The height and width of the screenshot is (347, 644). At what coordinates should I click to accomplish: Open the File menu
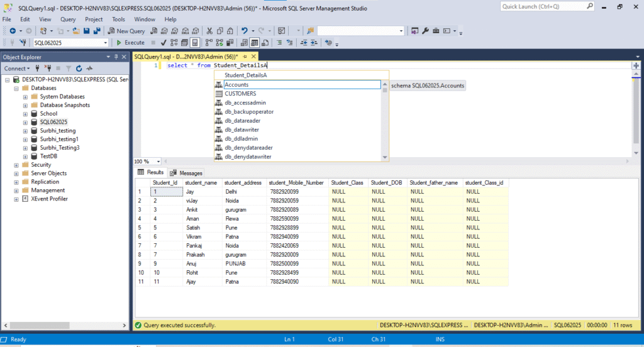click(6, 19)
